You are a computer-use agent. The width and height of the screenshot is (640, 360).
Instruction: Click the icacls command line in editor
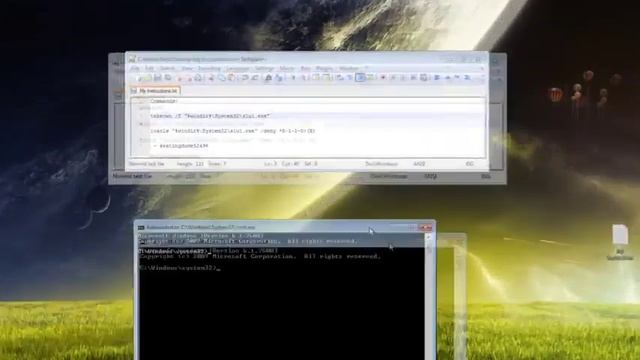233,131
